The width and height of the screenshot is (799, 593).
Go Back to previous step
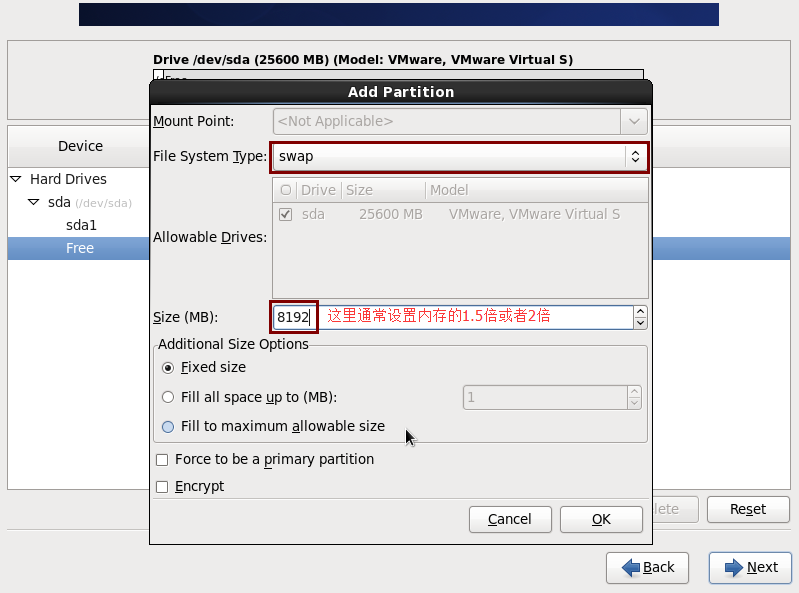pyautogui.click(x=648, y=568)
